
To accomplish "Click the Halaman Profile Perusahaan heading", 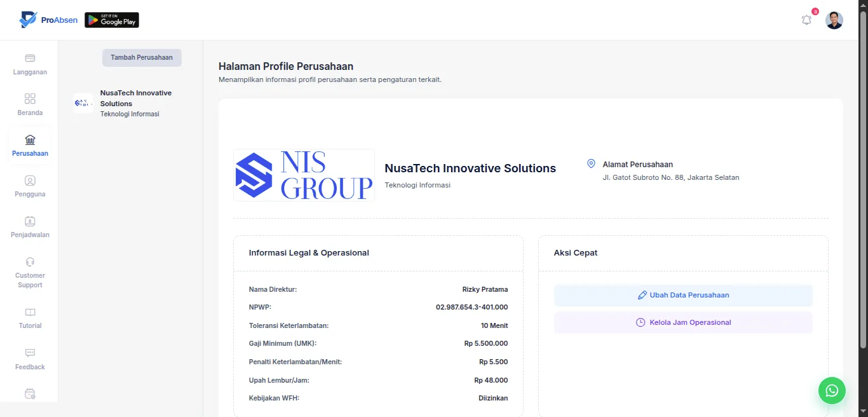I will point(286,66).
